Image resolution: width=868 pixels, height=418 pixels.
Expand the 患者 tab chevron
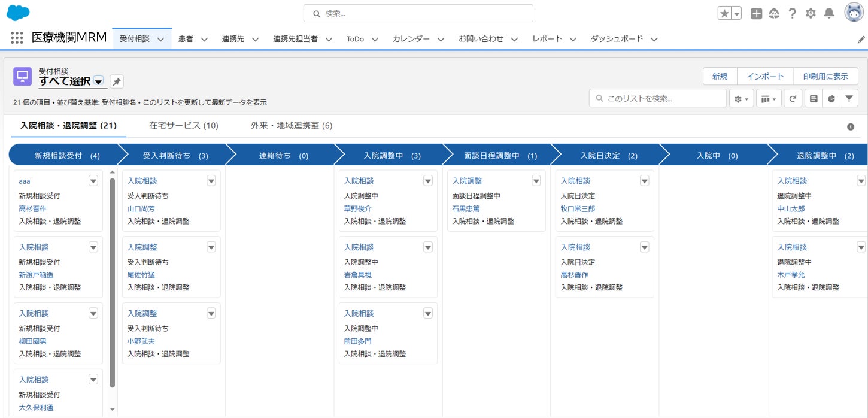[x=204, y=39]
